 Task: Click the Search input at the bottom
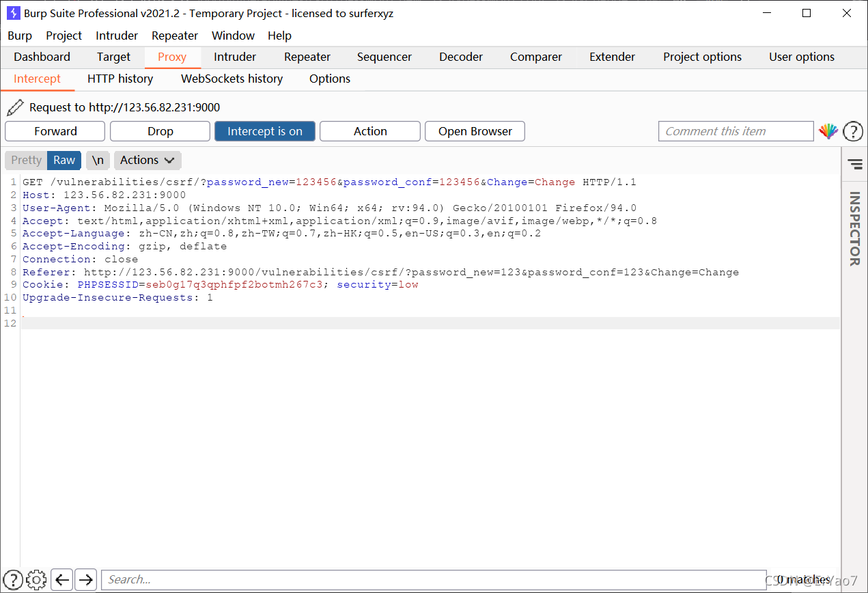(434, 579)
